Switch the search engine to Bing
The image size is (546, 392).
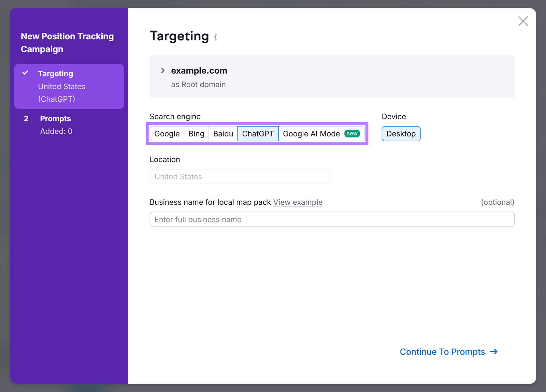pyautogui.click(x=196, y=133)
